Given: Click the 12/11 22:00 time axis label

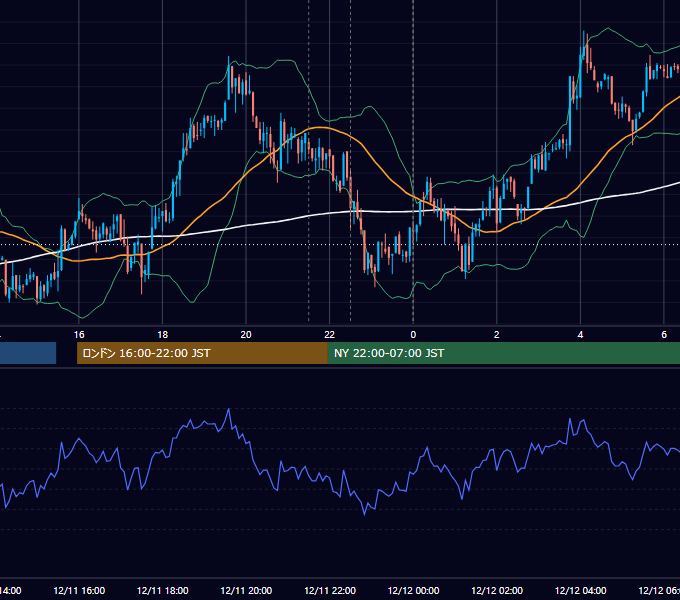Looking at the screenshot, I should [x=330, y=590].
